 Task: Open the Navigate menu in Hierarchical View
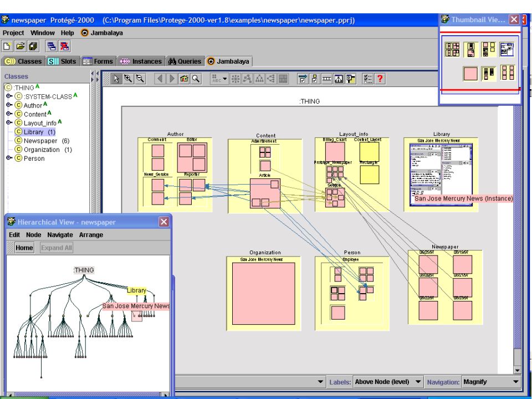pos(60,235)
